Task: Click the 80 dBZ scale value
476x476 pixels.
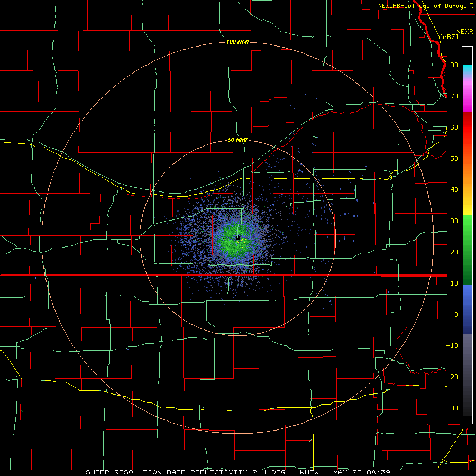Action: pyautogui.click(x=454, y=65)
